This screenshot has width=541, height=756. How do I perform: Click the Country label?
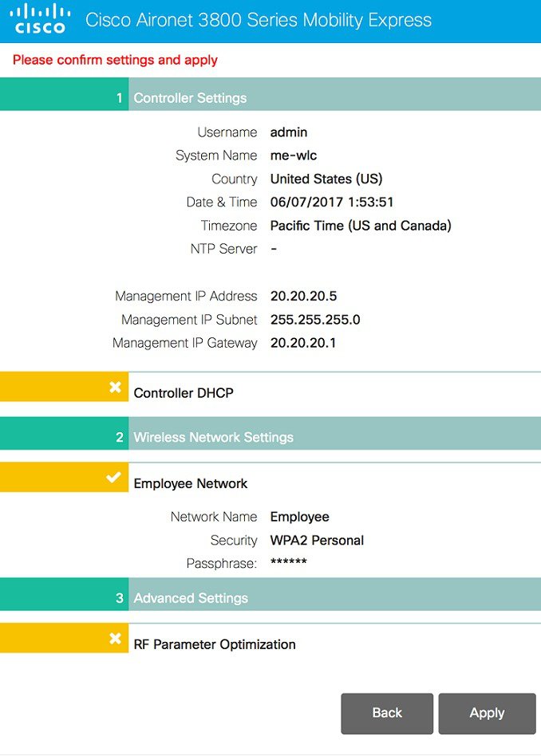click(x=234, y=179)
